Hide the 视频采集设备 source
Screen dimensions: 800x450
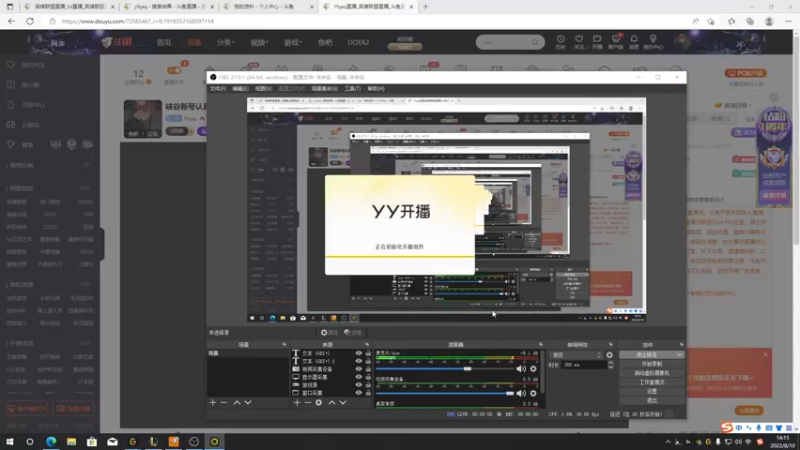359,369
